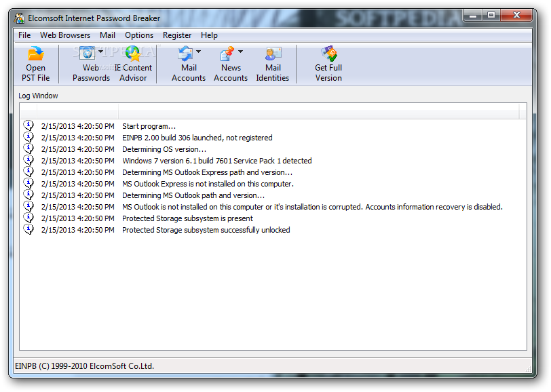Maximize the Elcomsoft Internet Password Breaker window
The image size is (551, 392).
491,16
